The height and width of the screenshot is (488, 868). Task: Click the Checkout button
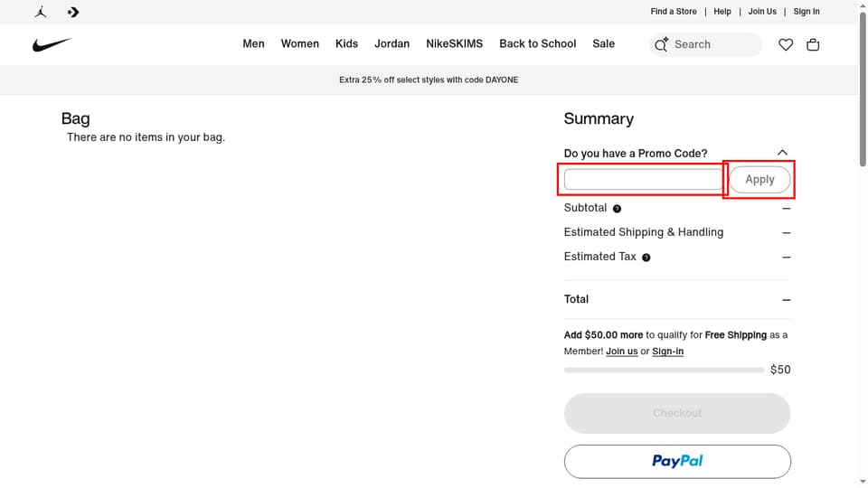point(677,413)
